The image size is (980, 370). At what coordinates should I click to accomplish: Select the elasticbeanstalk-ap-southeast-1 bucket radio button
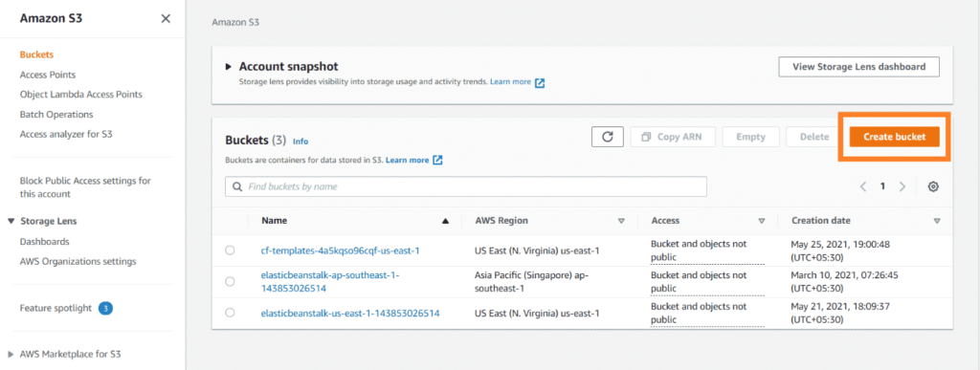point(230,281)
